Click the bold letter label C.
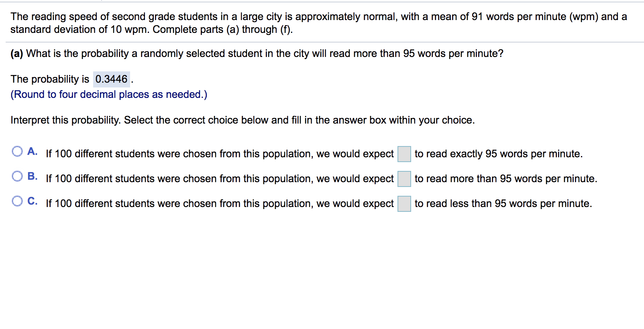Screen dimensions: 644x329 click(x=33, y=201)
